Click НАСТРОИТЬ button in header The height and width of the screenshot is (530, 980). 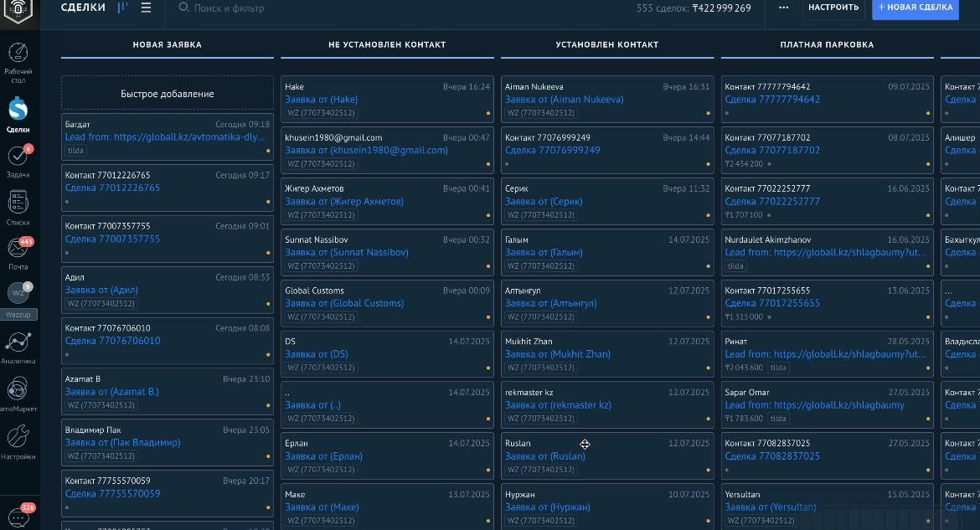(x=833, y=8)
